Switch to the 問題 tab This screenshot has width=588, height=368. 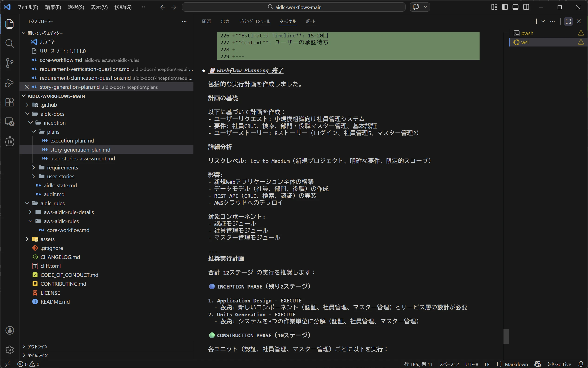pyautogui.click(x=206, y=21)
